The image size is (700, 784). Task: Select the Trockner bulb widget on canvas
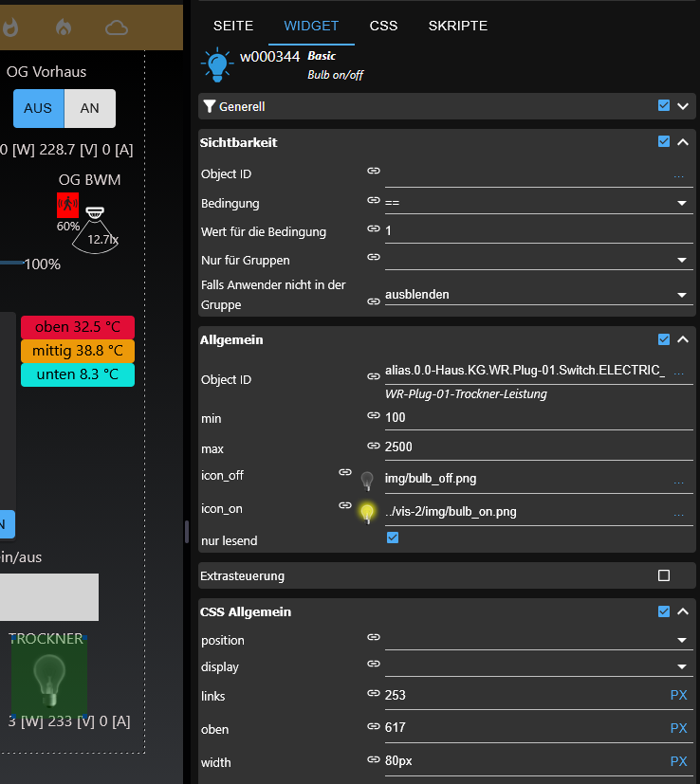[49, 674]
